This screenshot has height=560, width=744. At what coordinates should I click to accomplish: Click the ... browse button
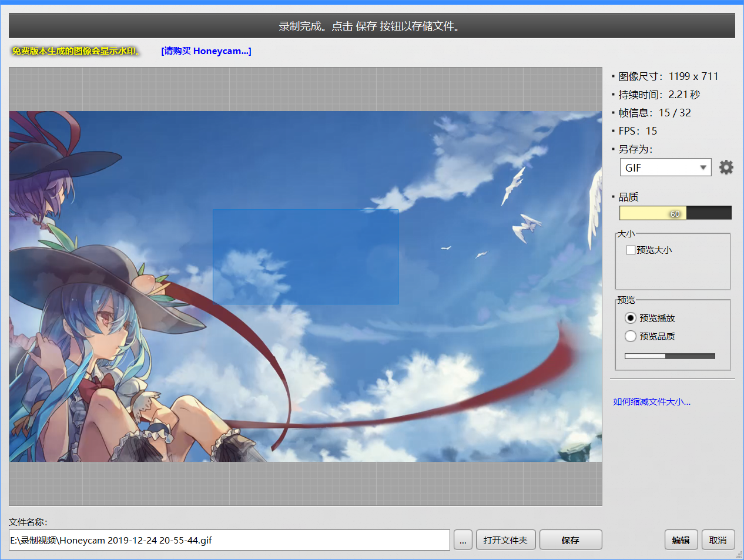click(463, 540)
